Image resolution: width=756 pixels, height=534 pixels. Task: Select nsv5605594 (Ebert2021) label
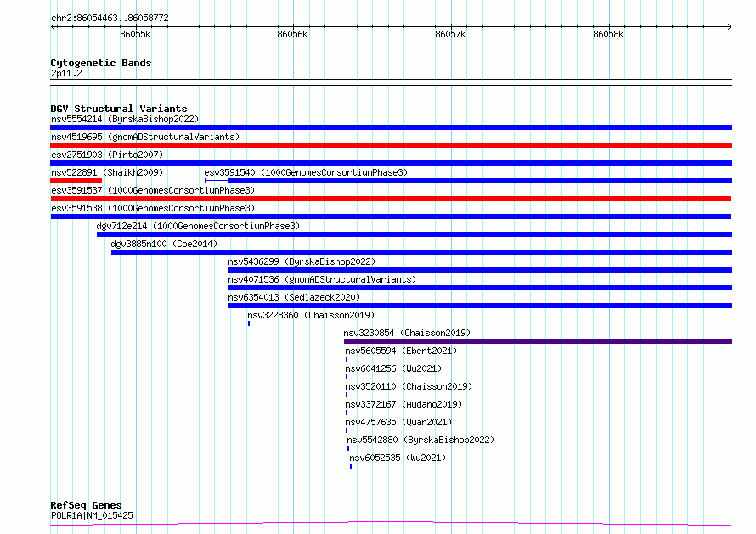pos(401,351)
